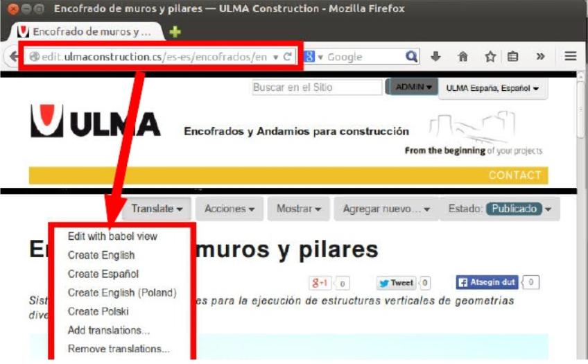This screenshot has width=588, height=364.
Task: Reload the page with the refresh icon
Action: [288, 57]
